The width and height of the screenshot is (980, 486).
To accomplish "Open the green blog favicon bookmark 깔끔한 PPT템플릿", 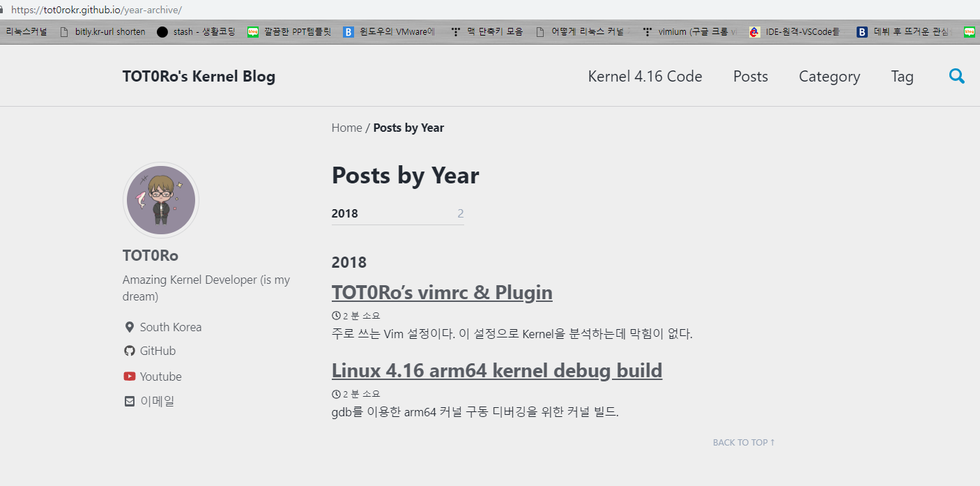I will coord(252,31).
